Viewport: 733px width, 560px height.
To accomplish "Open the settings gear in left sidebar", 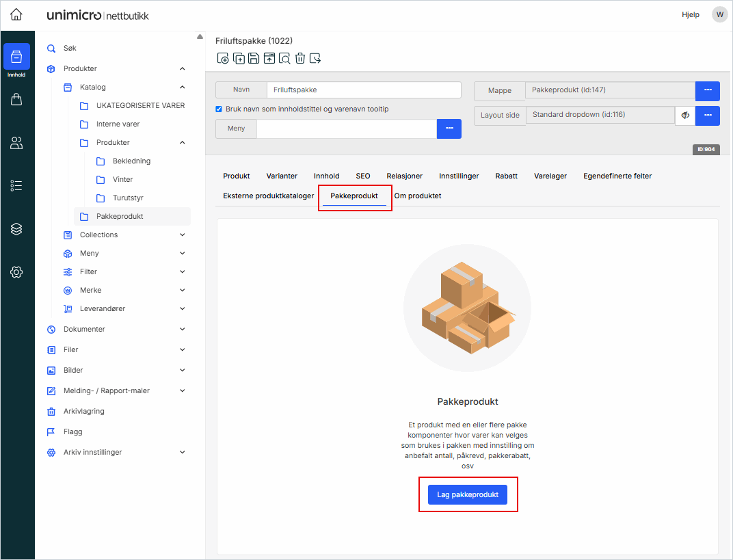I will [x=16, y=272].
